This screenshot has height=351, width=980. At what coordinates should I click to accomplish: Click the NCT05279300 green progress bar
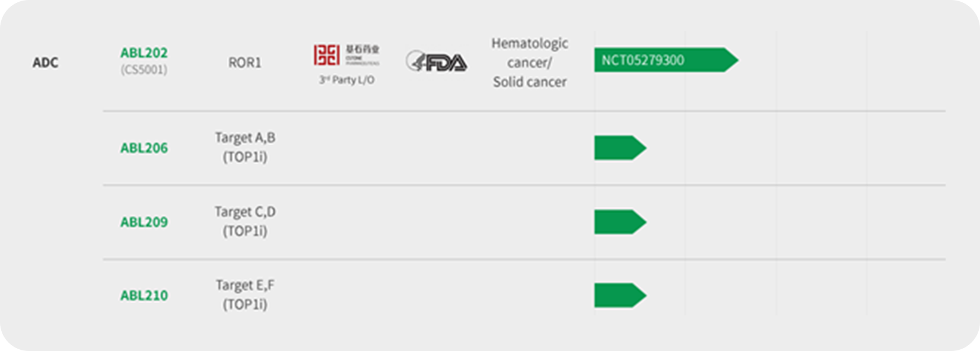click(x=666, y=60)
